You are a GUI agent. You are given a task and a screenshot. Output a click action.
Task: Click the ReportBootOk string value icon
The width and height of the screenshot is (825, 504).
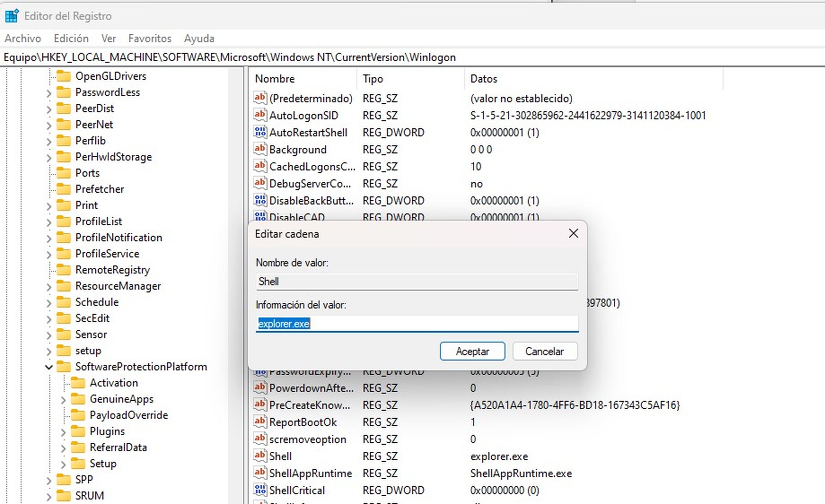pyautogui.click(x=260, y=421)
